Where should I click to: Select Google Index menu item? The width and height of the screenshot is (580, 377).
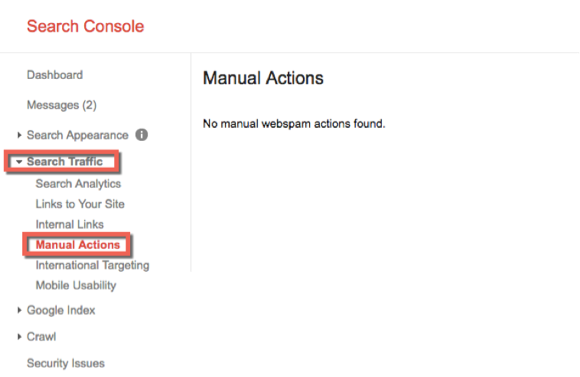61,310
